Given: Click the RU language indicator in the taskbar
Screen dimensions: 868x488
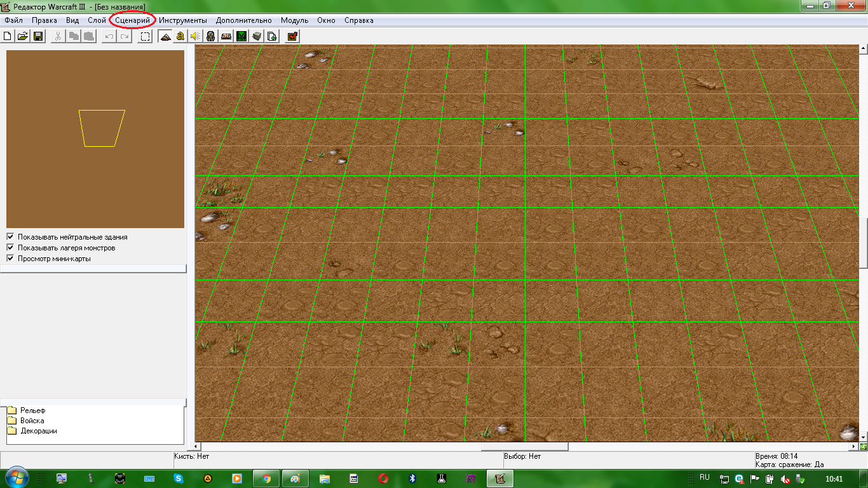Looking at the screenshot, I should [705, 477].
